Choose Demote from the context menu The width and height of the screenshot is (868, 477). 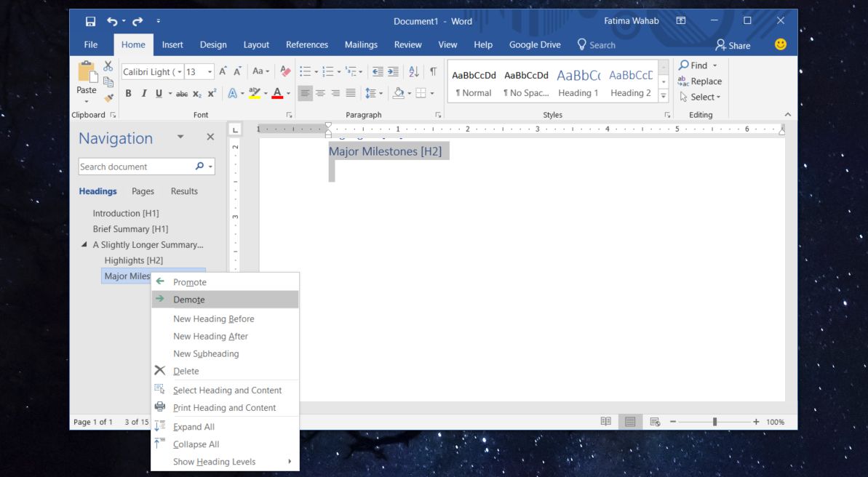coord(188,299)
